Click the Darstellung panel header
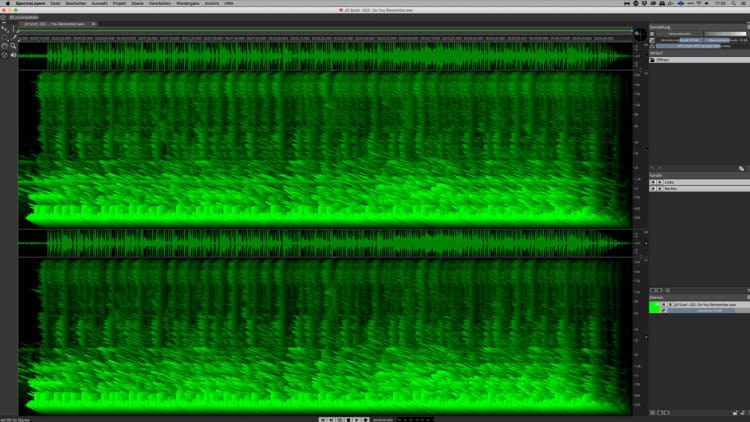This screenshot has height=422, width=750. [699, 27]
